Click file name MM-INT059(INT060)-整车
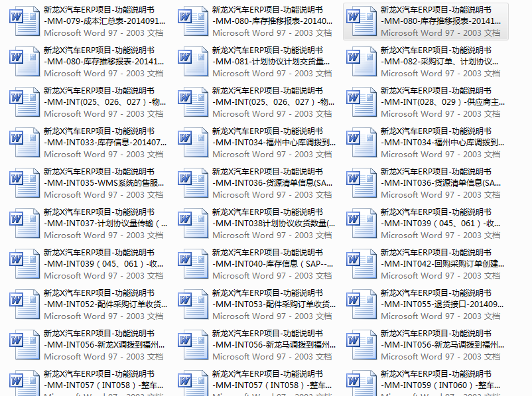This screenshot has width=532, height=396. coord(441,379)
